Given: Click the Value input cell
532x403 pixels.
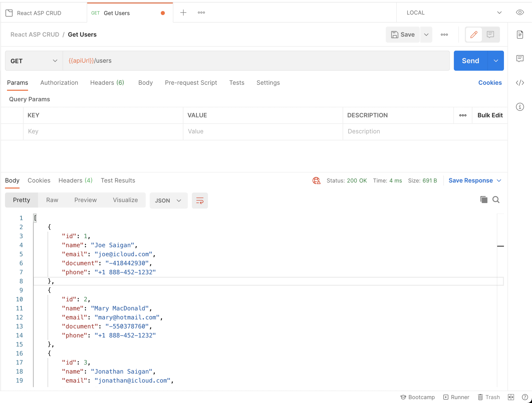Looking at the screenshot, I should [x=263, y=132].
